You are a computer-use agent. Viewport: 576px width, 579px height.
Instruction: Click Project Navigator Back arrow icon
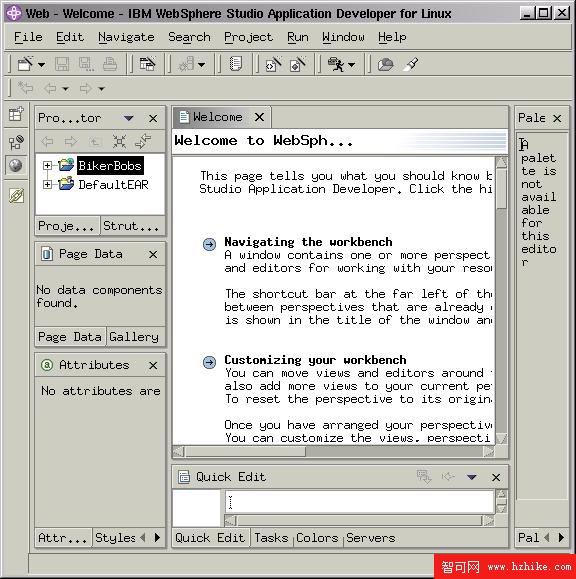pos(47,141)
